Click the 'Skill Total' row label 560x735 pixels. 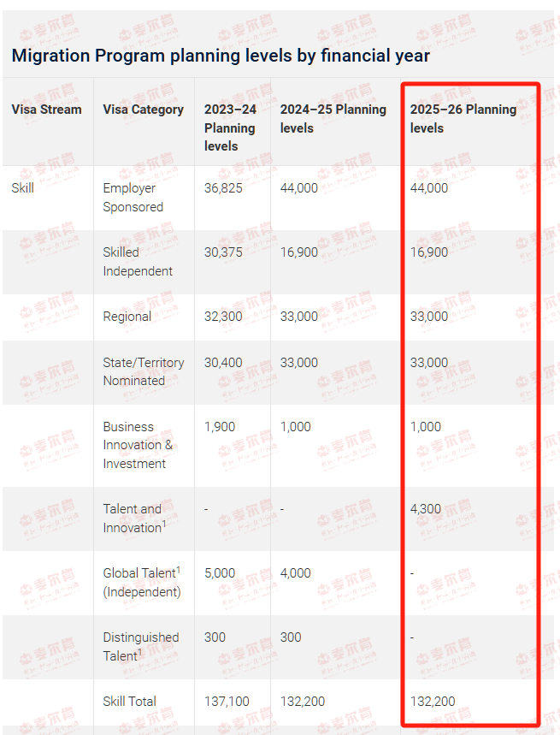point(130,702)
